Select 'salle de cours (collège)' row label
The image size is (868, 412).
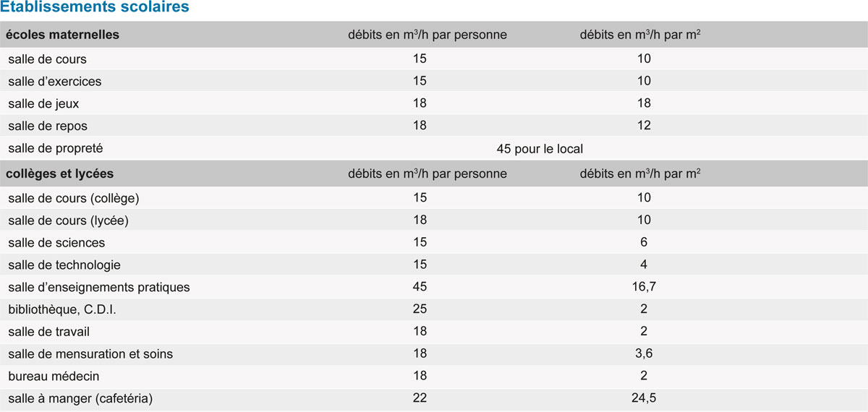(x=74, y=198)
